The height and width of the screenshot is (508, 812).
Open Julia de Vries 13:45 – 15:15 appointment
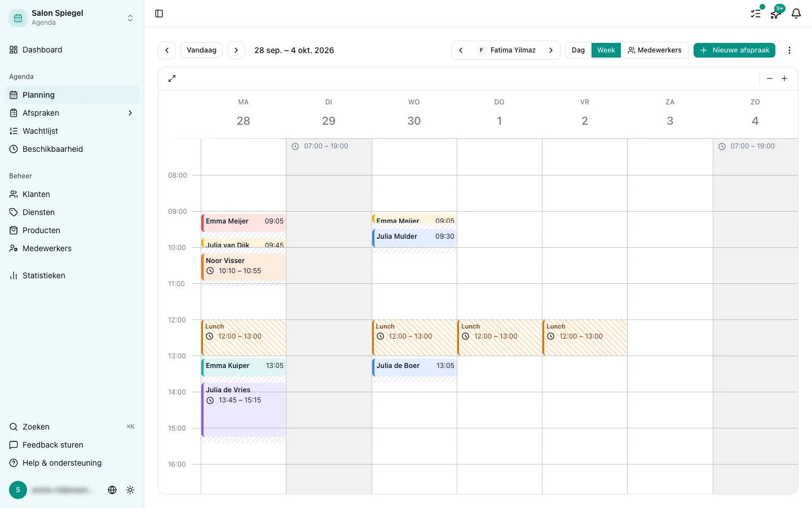tap(244, 410)
